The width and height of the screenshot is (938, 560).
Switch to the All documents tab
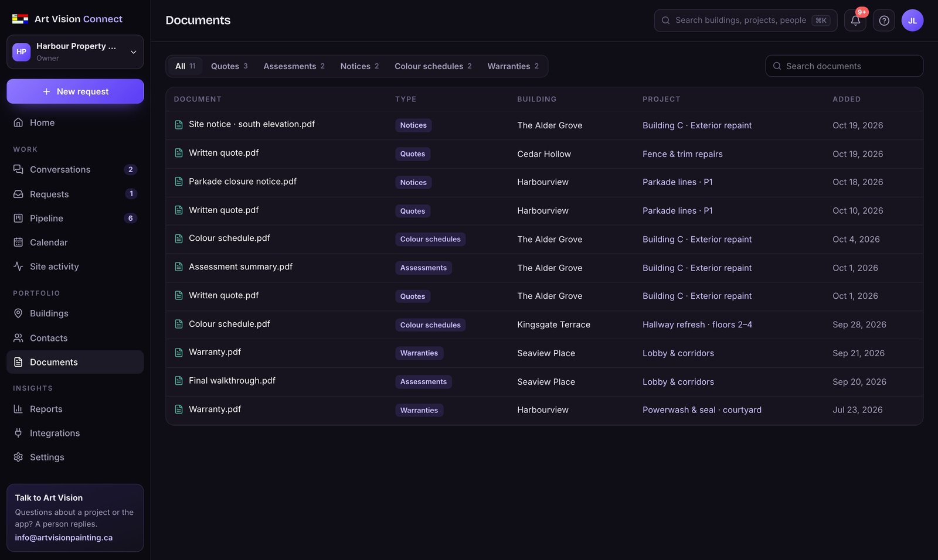tap(185, 66)
